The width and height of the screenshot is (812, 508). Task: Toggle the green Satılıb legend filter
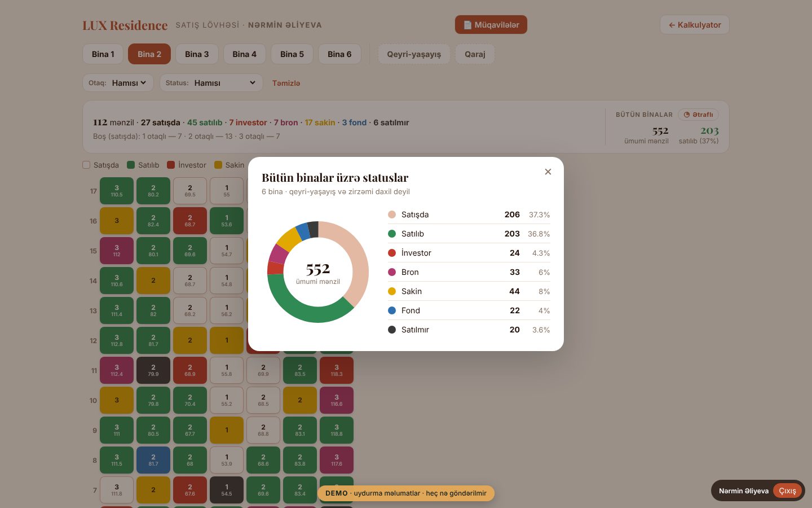tap(143, 165)
